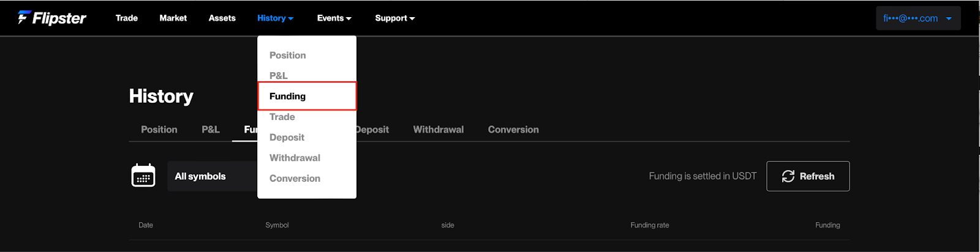Expand the History dropdown in navbar
Image resolution: width=980 pixels, height=252 pixels.
click(x=275, y=18)
